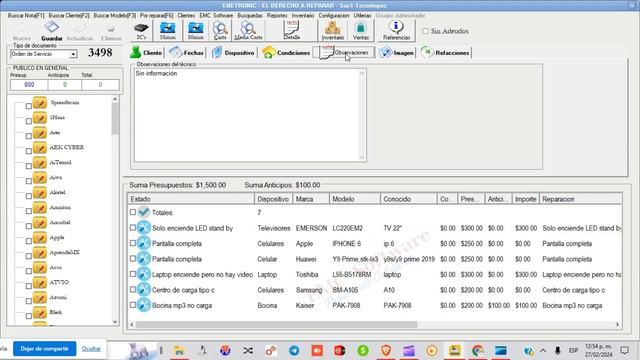
Task: Click the Presup. field showing 800
Action: (29, 85)
